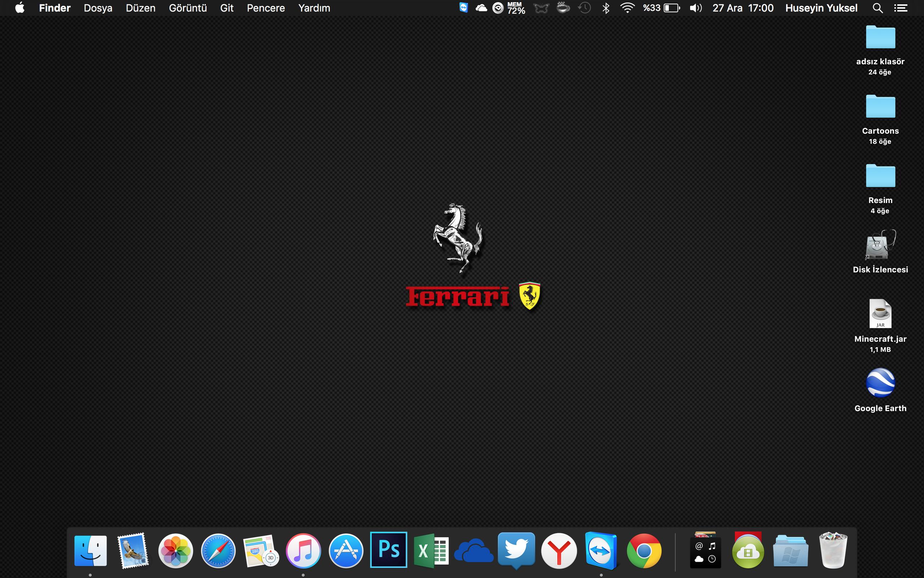Select the Cartoons folder on desktop
Screen dimensions: 924x578
point(880,106)
